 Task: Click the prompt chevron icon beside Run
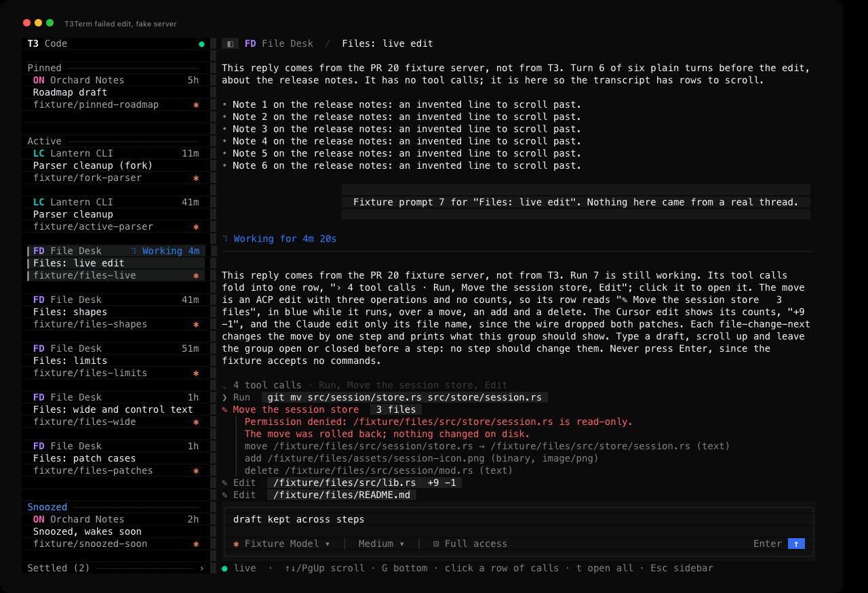click(224, 397)
